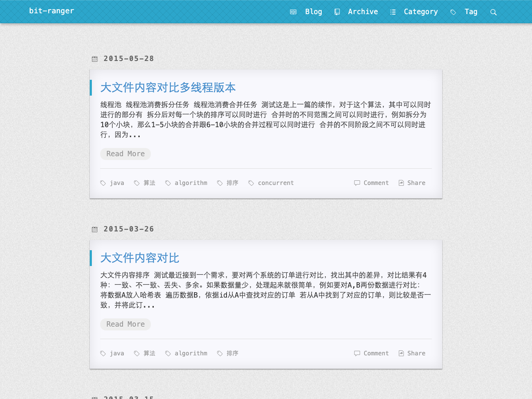Click the Share icon on first post
Viewport: 532px width, 399px height.
click(401, 183)
